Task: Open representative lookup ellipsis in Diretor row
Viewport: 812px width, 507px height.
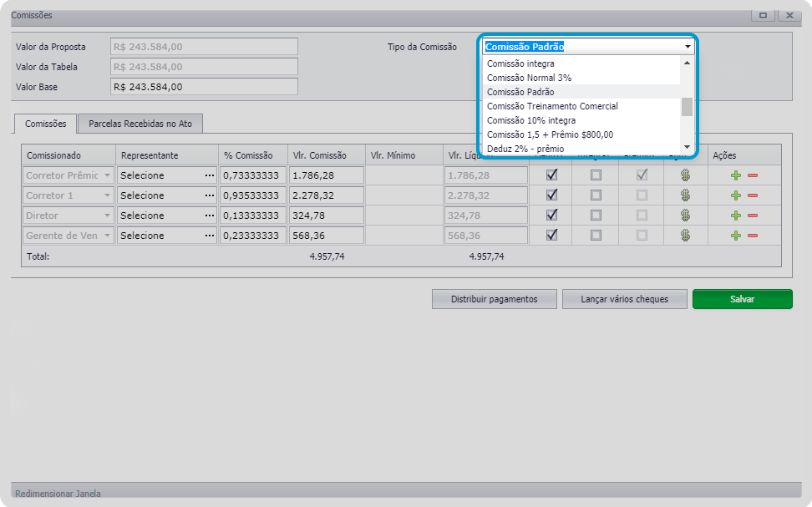Action: [x=209, y=215]
